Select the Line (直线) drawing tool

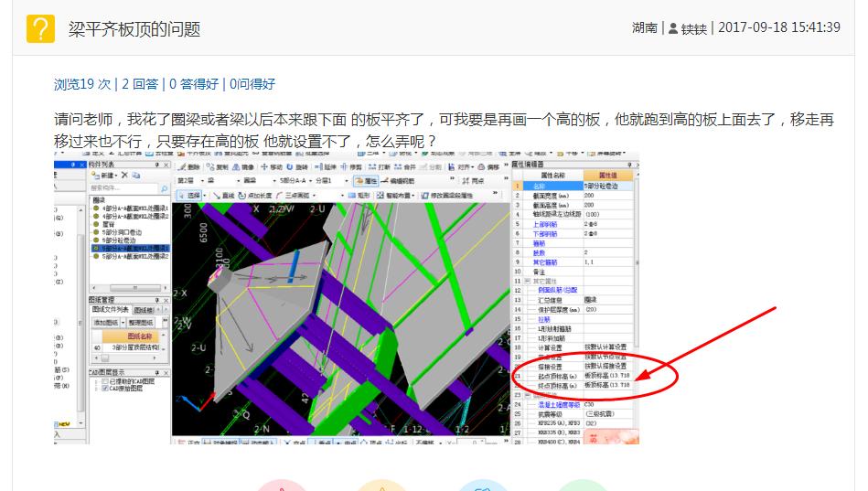pos(224,196)
